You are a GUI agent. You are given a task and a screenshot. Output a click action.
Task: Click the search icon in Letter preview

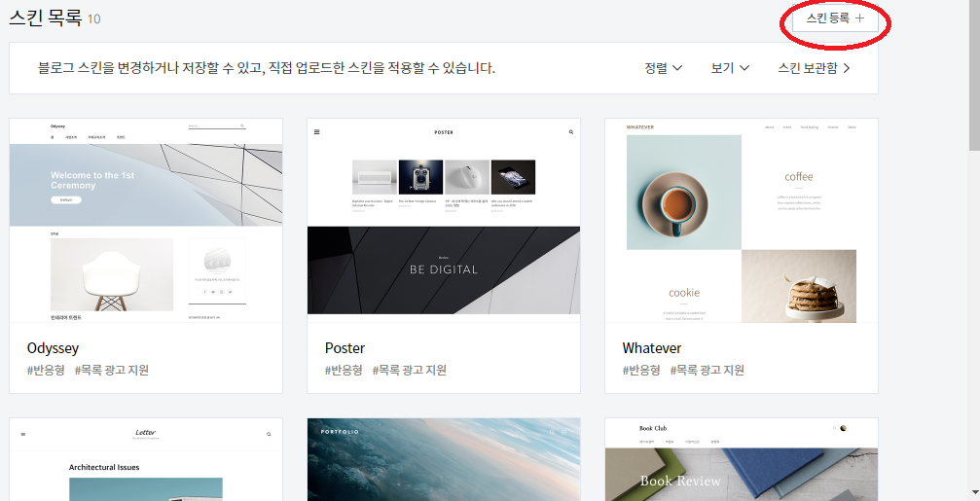point(269,434)
